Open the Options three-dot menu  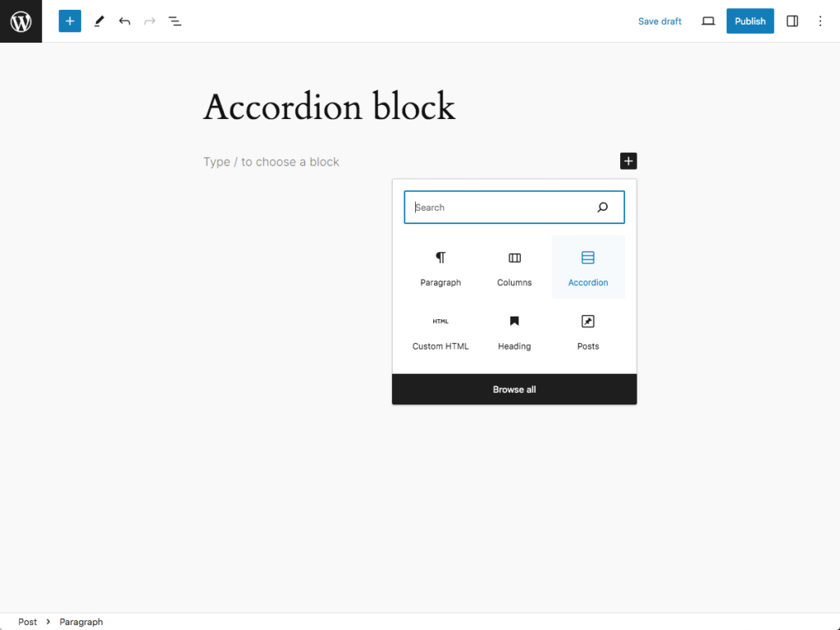click(820, 21)
